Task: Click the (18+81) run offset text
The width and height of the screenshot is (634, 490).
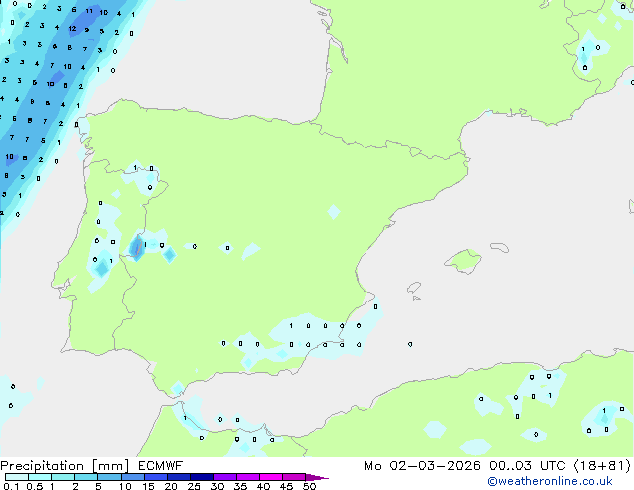Action: coord(602,466)
